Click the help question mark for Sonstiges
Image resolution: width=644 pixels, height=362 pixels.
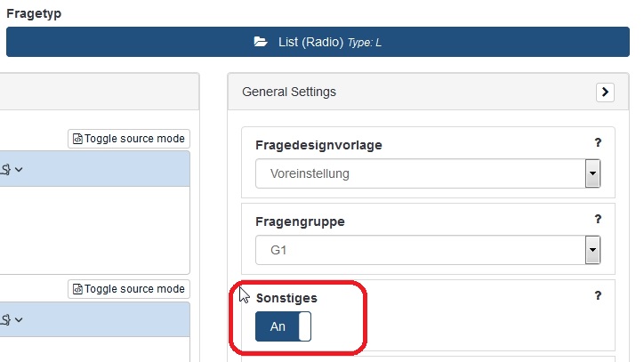[x=599, y=296]
